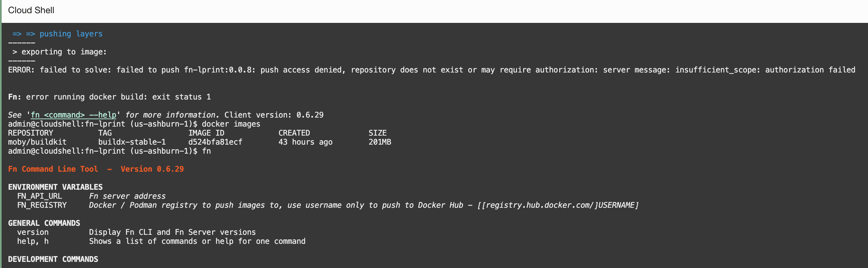Click the 'ERROR:' word in the failure message

21,70
